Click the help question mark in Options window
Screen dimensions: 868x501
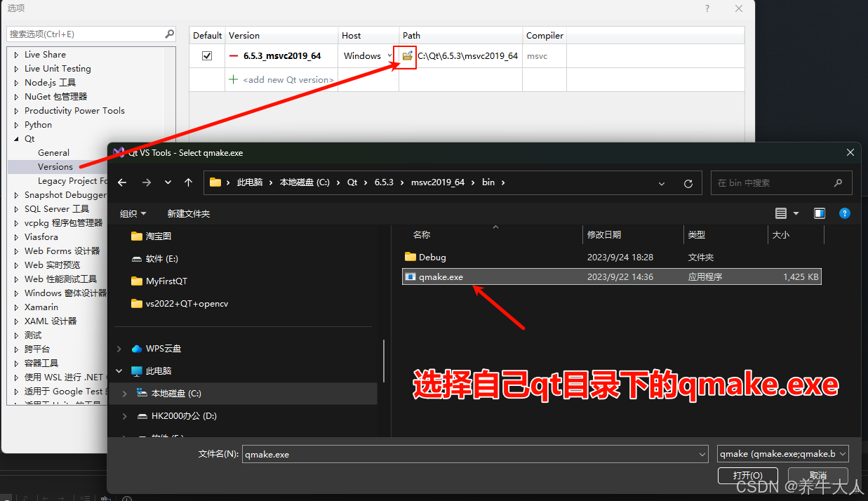click(707, 8)
